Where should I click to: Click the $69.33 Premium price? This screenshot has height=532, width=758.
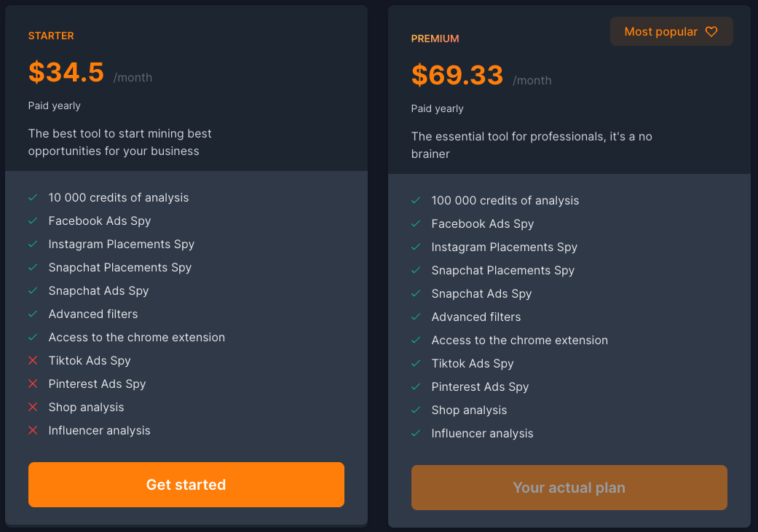click(x=457, y=75)
